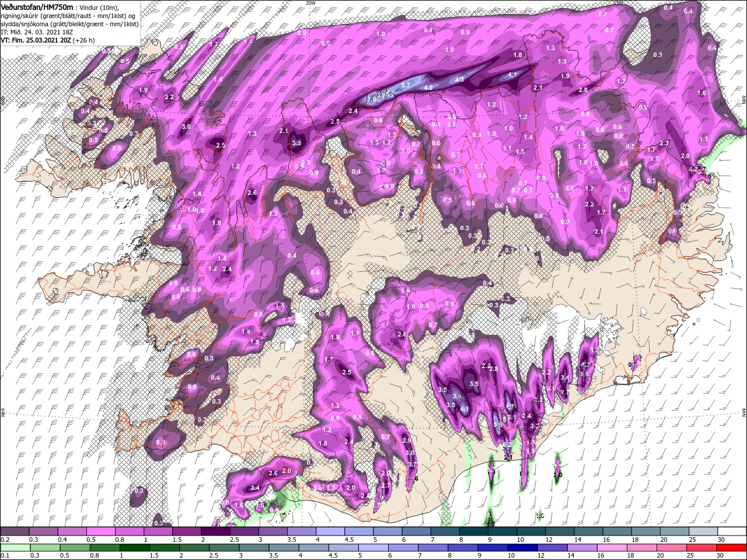Pick the dark green swatch above 1 in the lower legend
This screenshot has height=560, width=747.
pyautogui.click(x=135, y=548)
